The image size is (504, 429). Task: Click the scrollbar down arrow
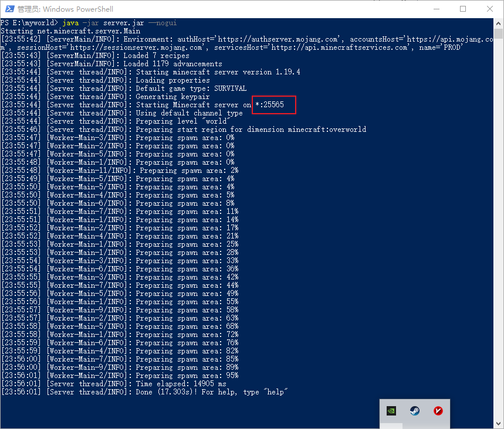click(x=498, y=424)
